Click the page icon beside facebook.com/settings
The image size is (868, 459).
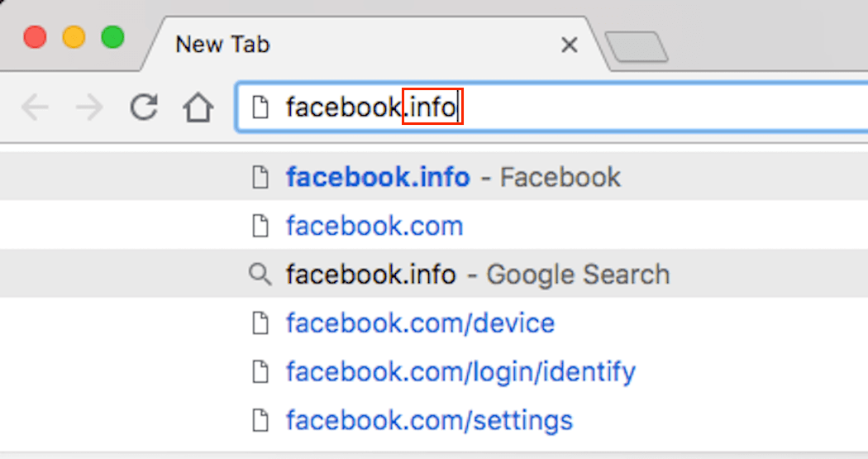pos(260,420)
